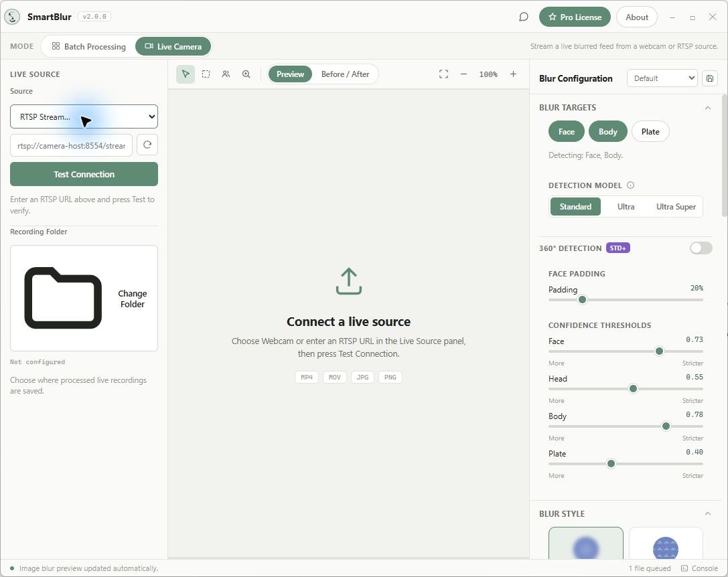728x577 pixels.
Task: Click the JPG format tag
Action: pos(362,378)
